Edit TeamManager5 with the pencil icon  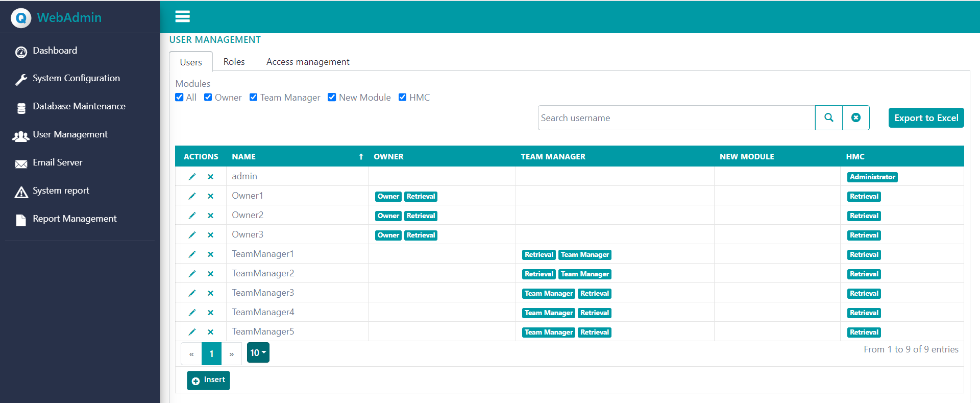pyautogui.click(x=192, y=332)
